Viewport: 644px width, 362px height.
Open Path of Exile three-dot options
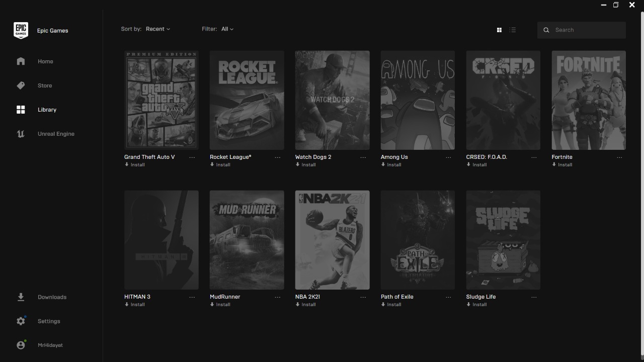coord(449,297)
